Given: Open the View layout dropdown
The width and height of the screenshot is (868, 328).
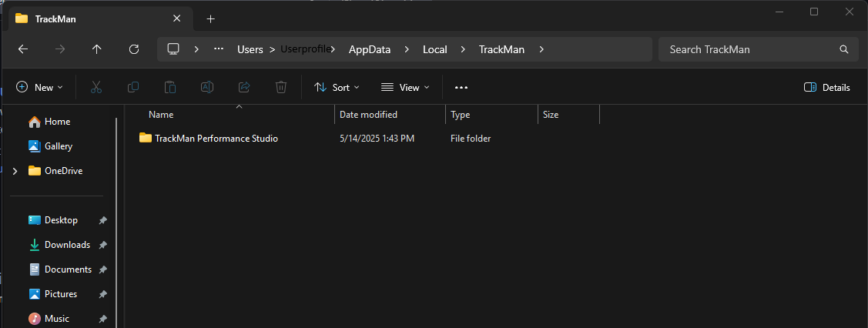Looking at the screenshot, I should (x=406, y=88).
